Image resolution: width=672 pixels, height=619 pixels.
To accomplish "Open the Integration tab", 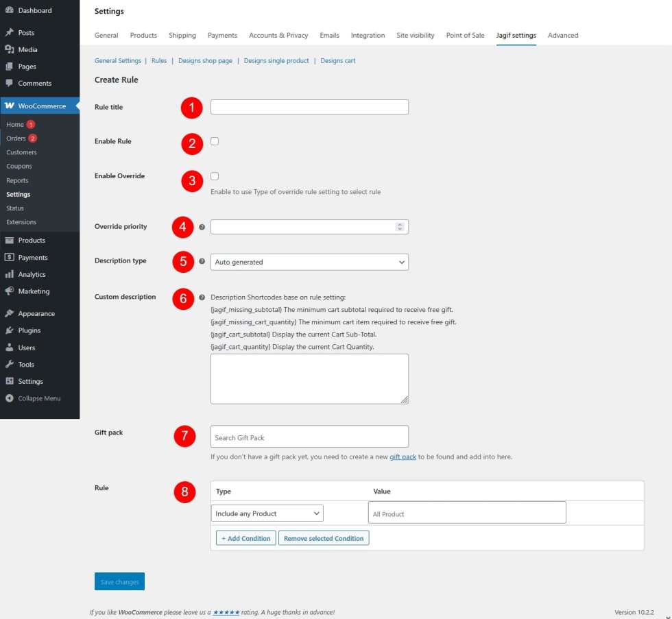I will [368, 35].
